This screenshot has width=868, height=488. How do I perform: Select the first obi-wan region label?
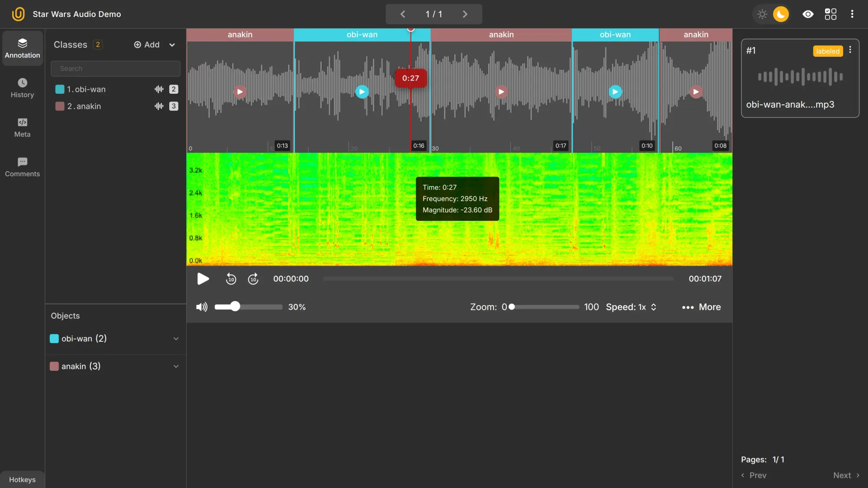click(x=362, y=35)
